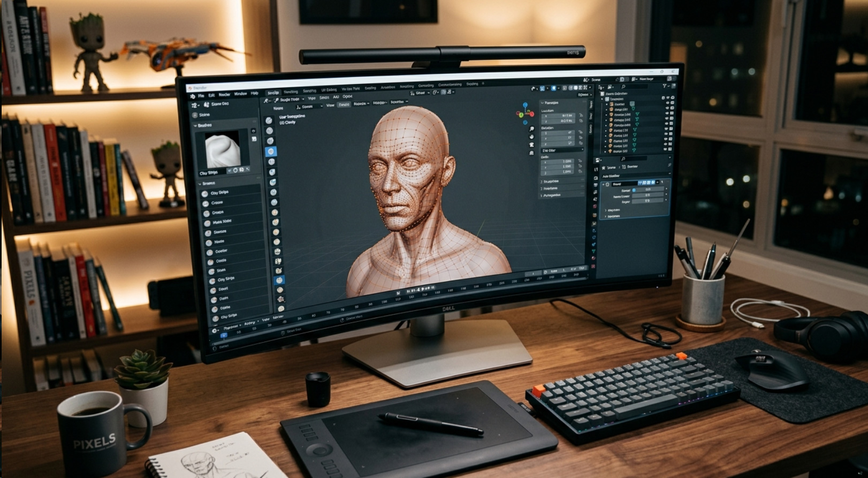Click pin icon in properties editor breadcrumb row

click(x=669, y=165)
